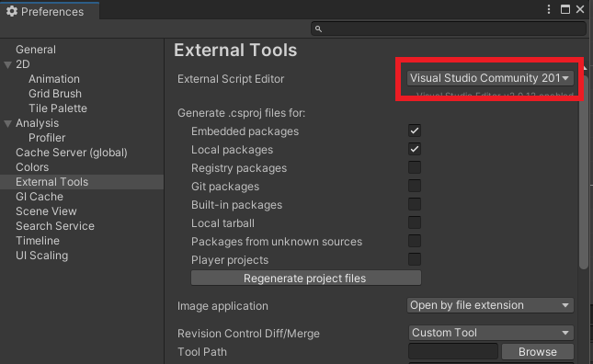Click the External Script Editor label
The width and height of the screenshot is (593, 364).
(x=231, y=79)
